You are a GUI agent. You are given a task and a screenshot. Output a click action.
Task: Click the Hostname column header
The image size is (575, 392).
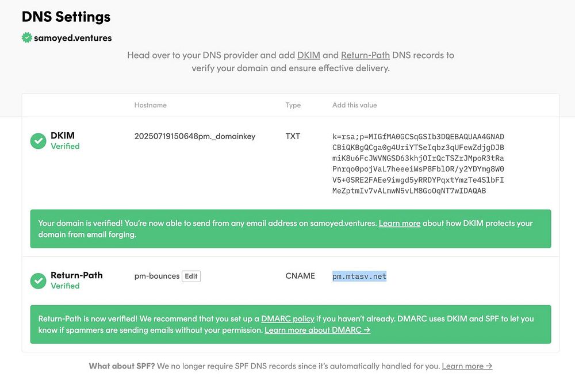coord(150,105)
